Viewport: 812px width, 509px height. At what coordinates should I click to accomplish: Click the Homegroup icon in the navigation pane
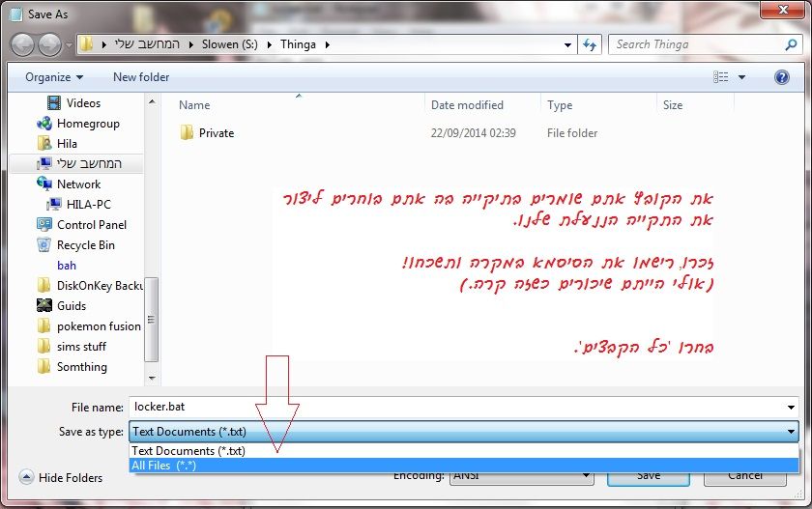pyautogui.click(x=44, y=123)
